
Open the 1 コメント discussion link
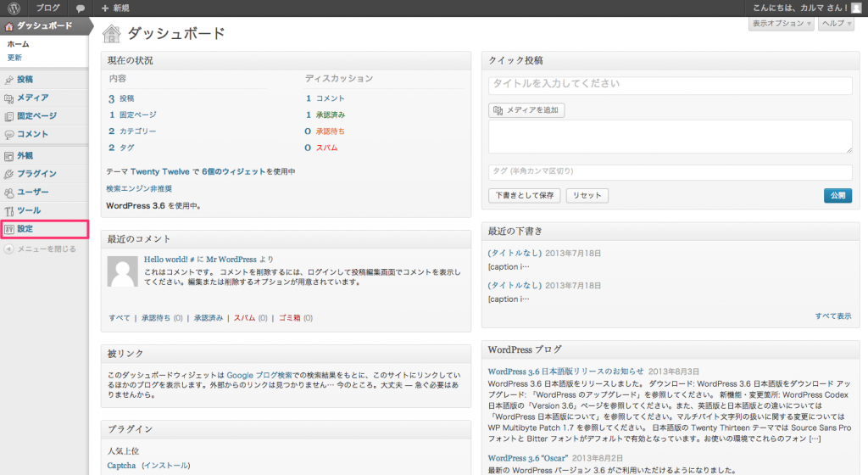pyautogui.click(x=325, y=98)
